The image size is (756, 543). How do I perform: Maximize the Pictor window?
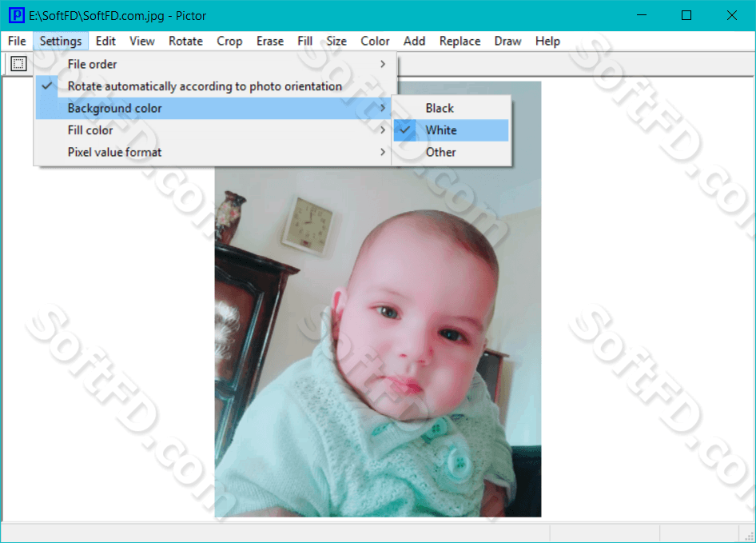[686, 15]
